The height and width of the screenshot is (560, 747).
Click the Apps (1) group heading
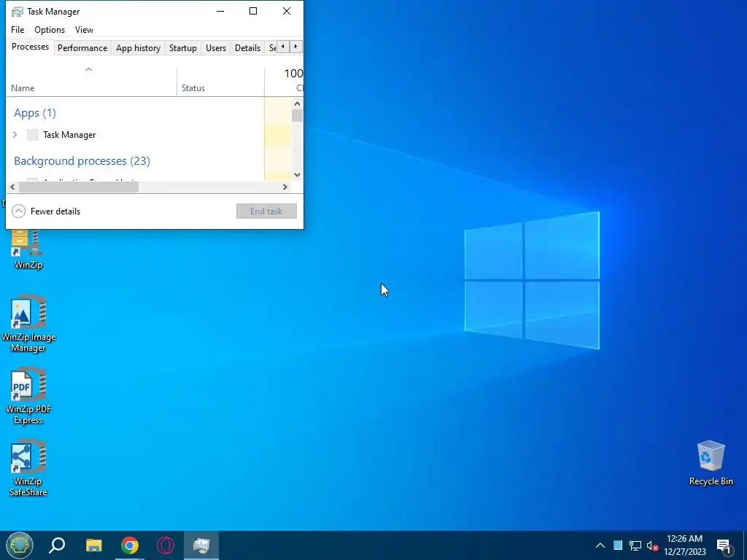[35, 113]
